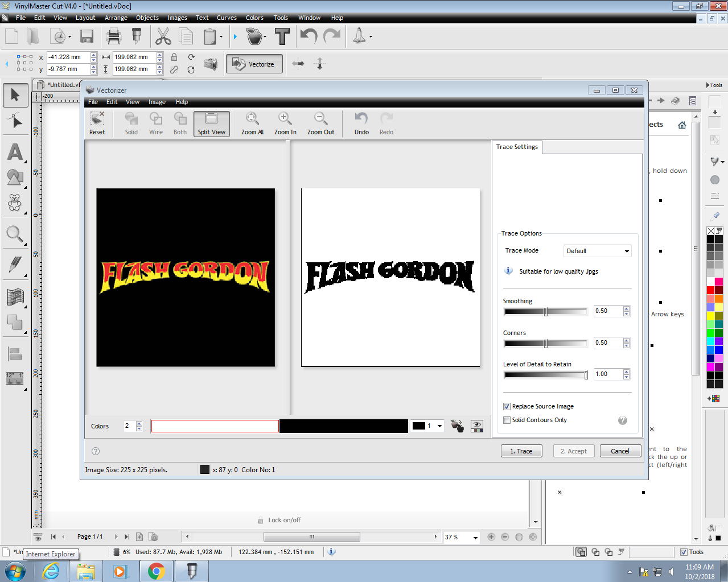Click the Zoom All icon

coord(252,123)
